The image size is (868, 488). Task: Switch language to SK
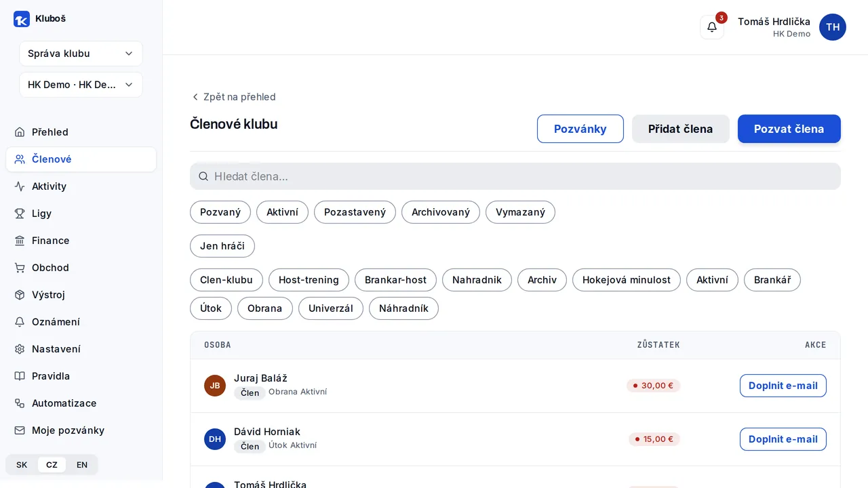(22, 465)
